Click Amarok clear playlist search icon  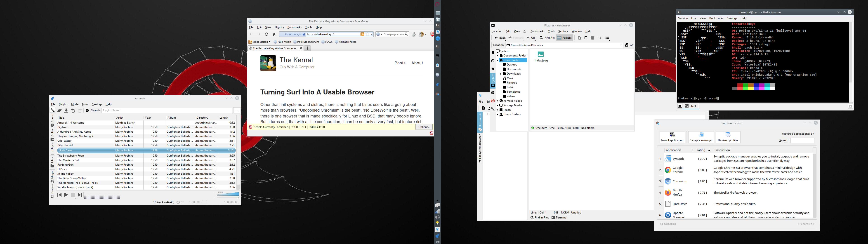click(x=87, y=110)
